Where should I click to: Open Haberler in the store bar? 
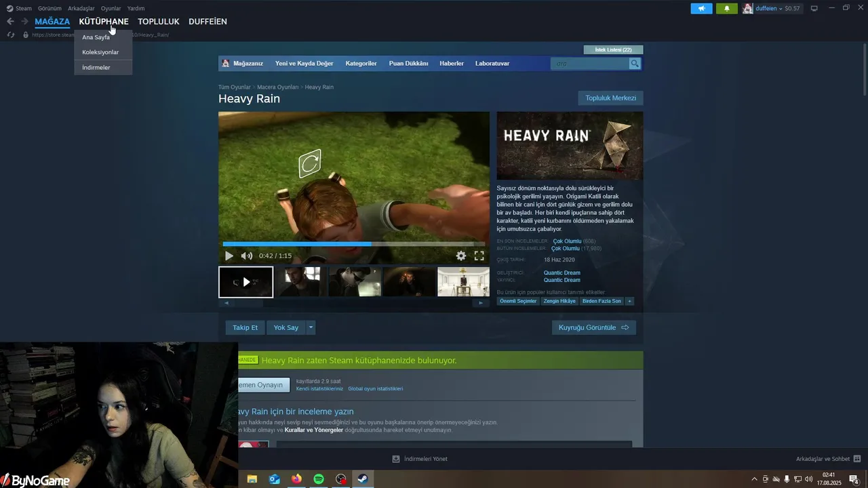pyautogui.click(x=452, y=64)
